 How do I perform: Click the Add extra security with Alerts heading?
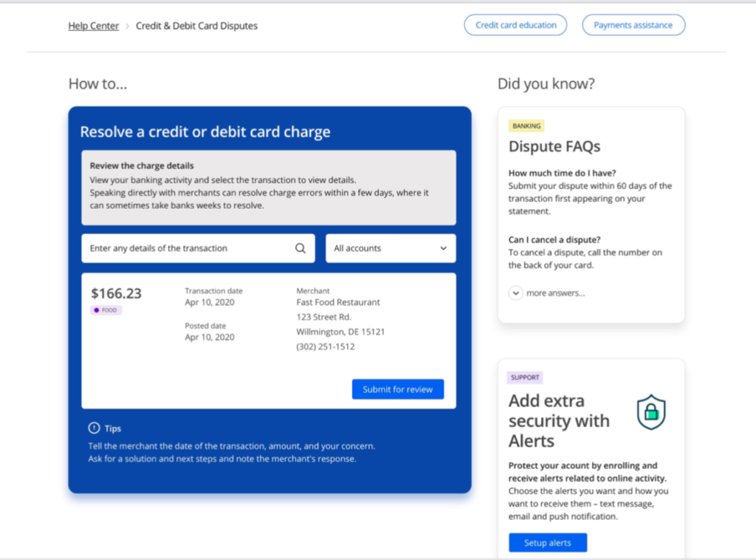click(559, 420)
